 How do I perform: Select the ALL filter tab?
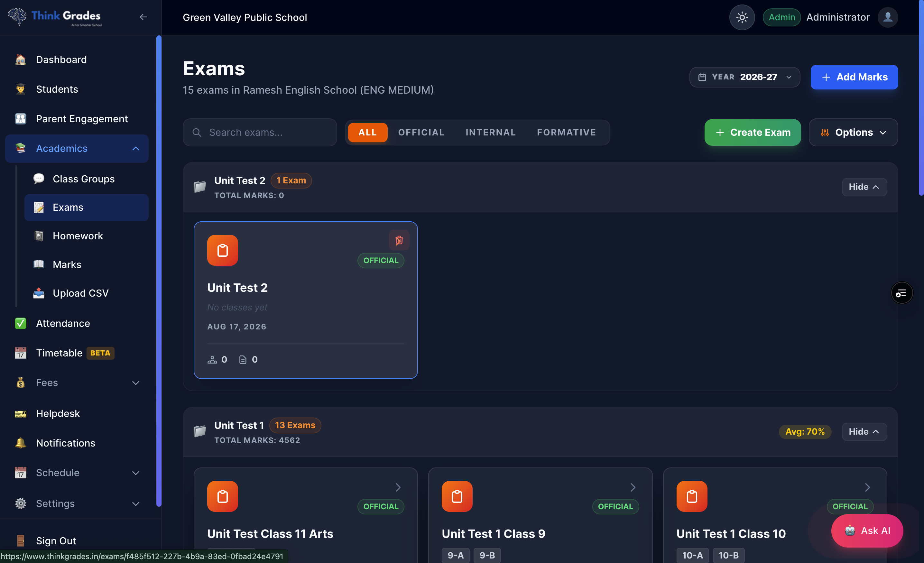(367, 133)
